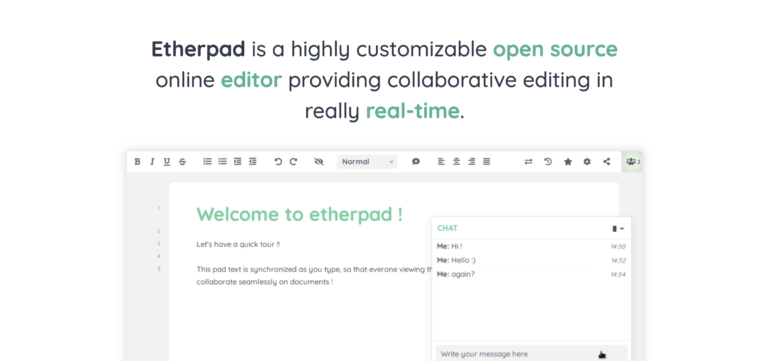Click the 14:54 chat timestamp
The height and width of the screenshot is (361, 768).
618,274
